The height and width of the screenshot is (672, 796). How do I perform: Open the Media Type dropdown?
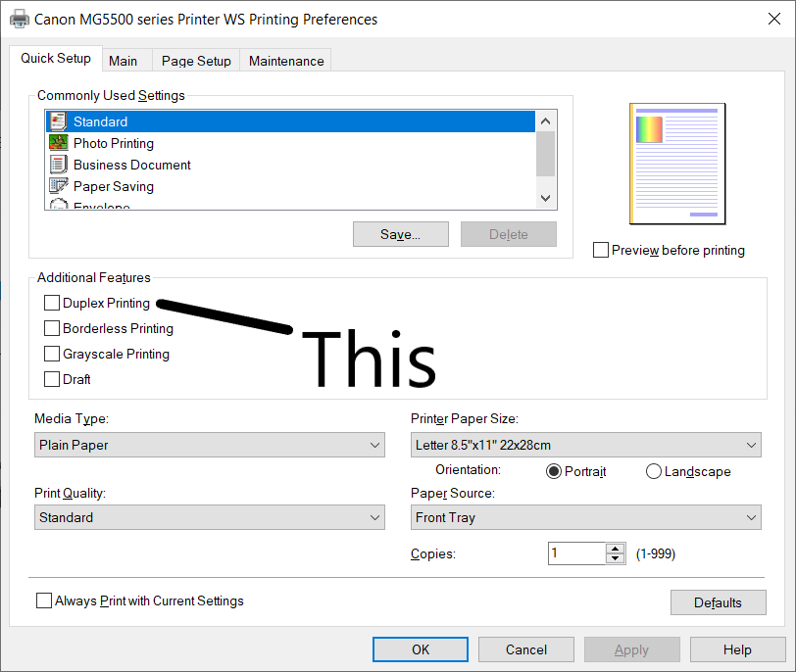click(x=210, y=445)
